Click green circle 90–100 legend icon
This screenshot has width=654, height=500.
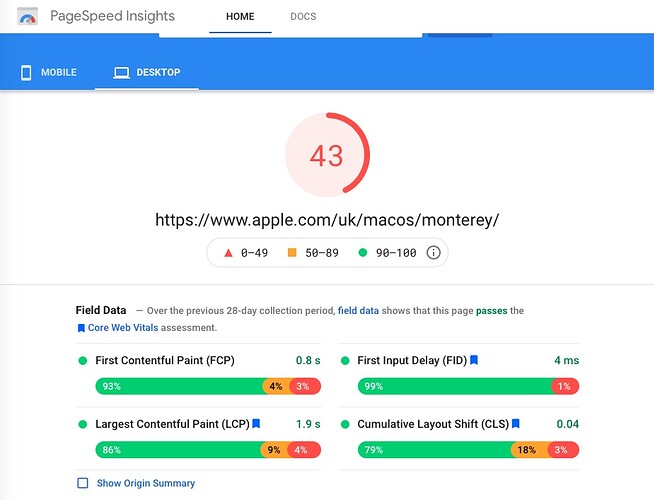click(363, 252)
